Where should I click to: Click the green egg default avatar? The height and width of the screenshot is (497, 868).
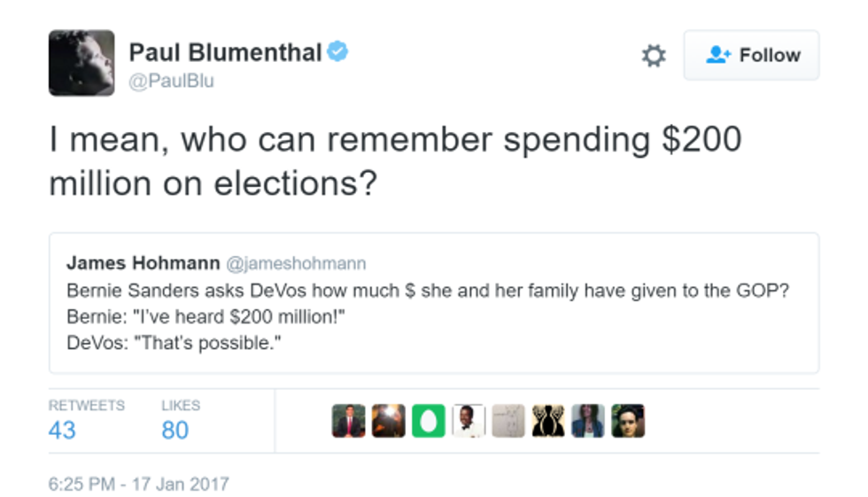pyautogui.click(x=428, y=421)
